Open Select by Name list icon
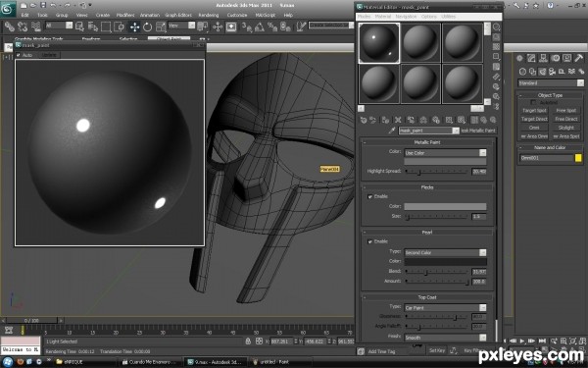This screenshot has height=368, width=588. (93, 26)
